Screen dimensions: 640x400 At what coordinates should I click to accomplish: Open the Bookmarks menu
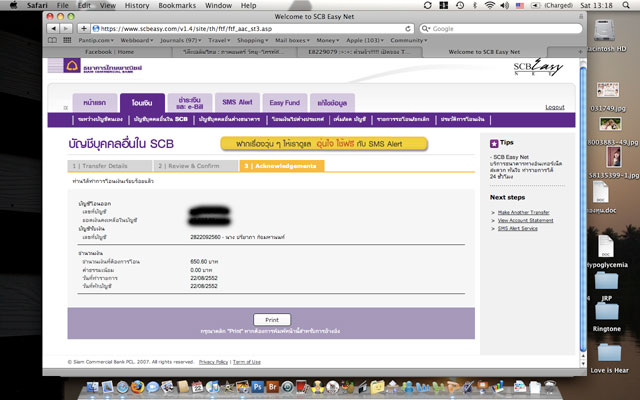click(x=177, y=5)
